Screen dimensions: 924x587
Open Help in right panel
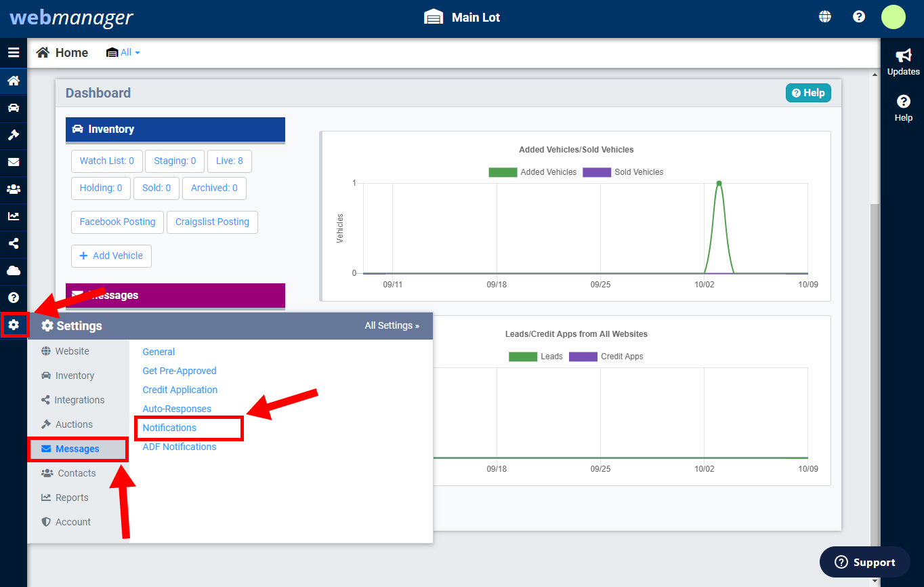[x=903, y=108]
